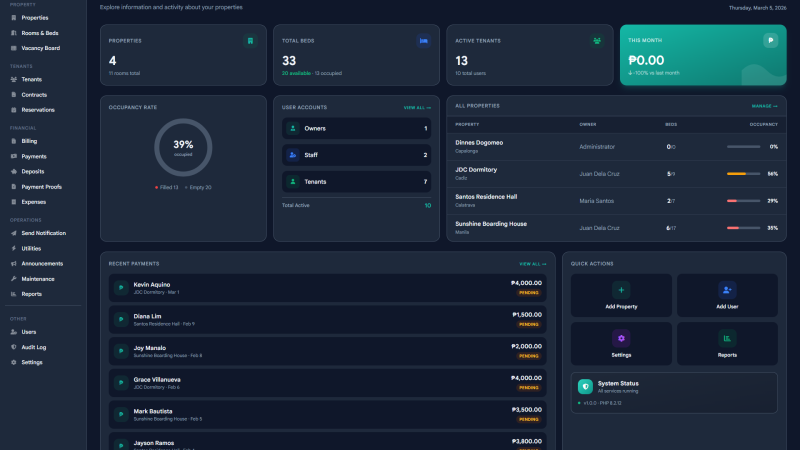The height and width of the screenshot is (450, 800).
Task: Click the Expenses sidebar icon
Action: [14, 202]
